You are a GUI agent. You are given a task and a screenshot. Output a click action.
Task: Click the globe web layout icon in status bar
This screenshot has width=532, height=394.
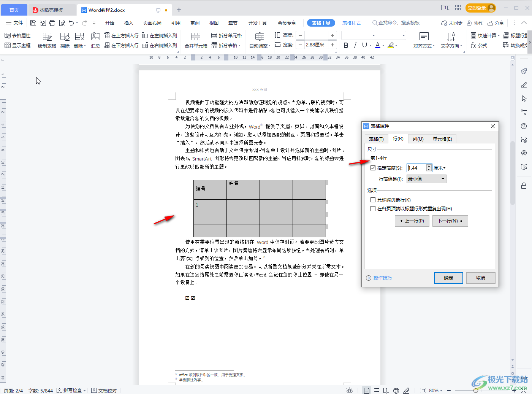(396, 391)
